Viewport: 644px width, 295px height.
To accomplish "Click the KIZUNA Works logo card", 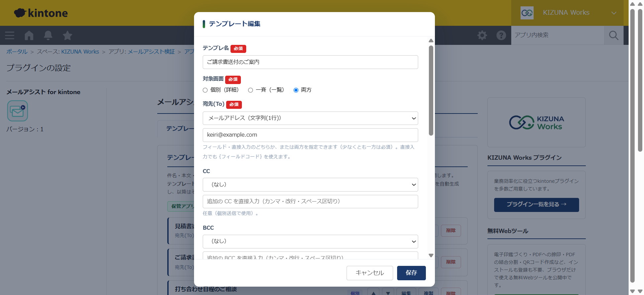I will pos(536,123).
